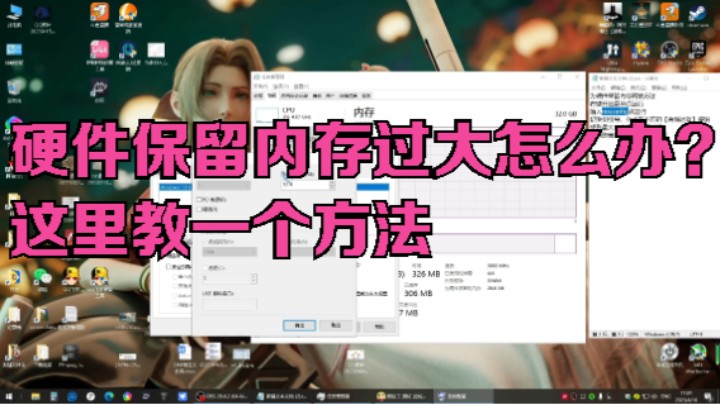Viewport: 720px width, 404px height.
Task: Open Notepad 编辑 menu
Action: pyautogui.click(x=619, y=87)
